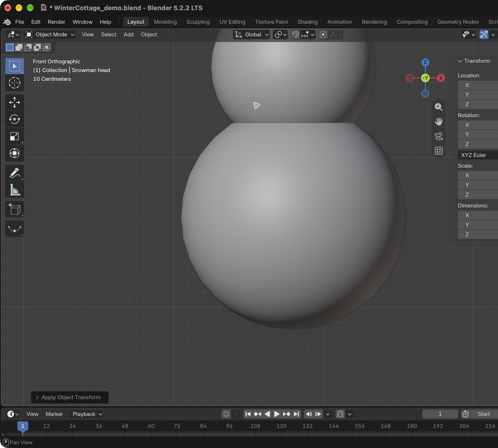Open gizmo options dropdown arrow

coord(493,35)
